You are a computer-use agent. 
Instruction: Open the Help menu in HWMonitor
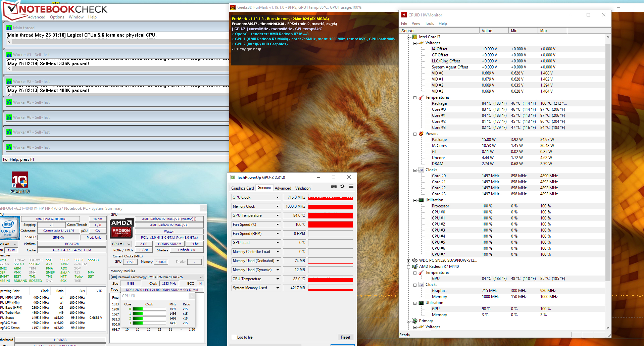click(443, 23)
